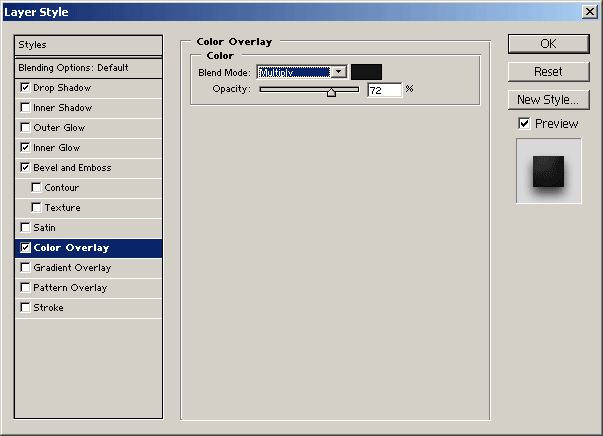
Task: Enable the Outer Glow checkbox
Action: tap(25, 128)
